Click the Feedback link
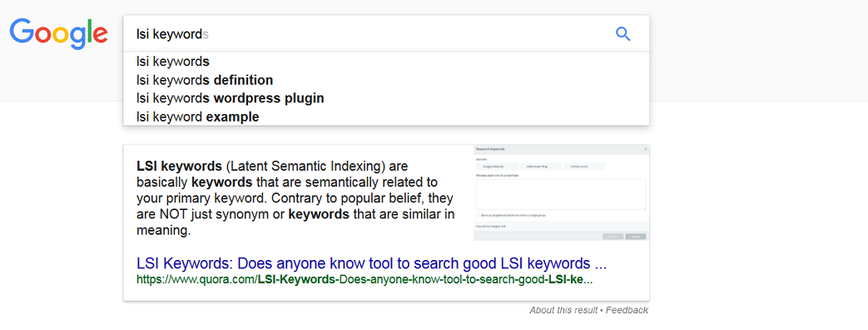 coord(627,310)
